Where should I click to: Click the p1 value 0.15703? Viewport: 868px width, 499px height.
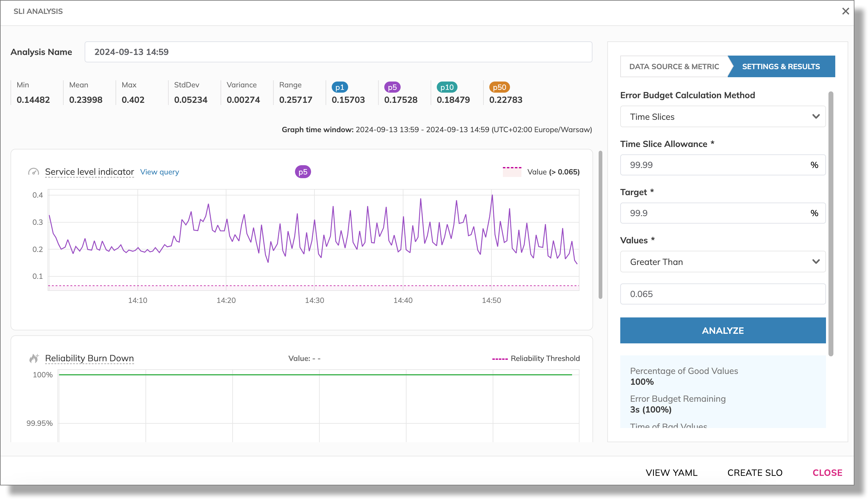[348, 100]
